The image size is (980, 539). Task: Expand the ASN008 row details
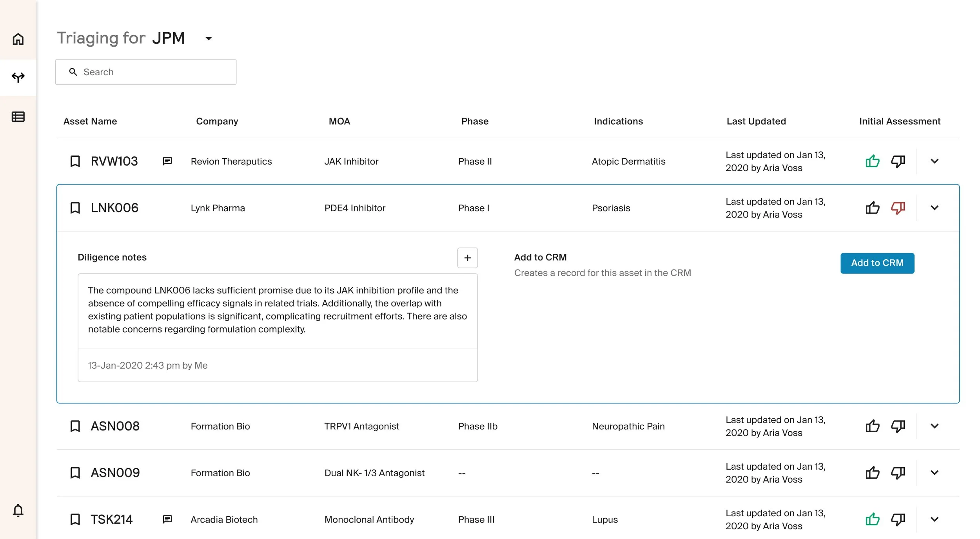(x=935, y=426)
